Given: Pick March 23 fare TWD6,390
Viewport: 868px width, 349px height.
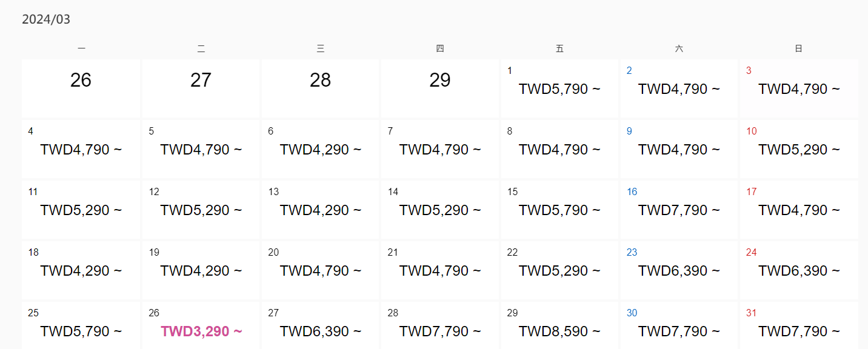Looking at the screenshot, I should 679,271.
